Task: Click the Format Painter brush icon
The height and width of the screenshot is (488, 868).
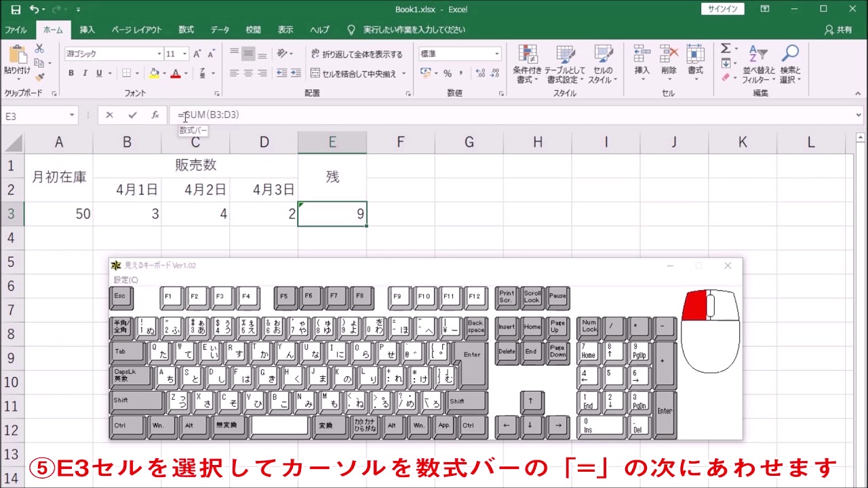Action: [39, 77]
